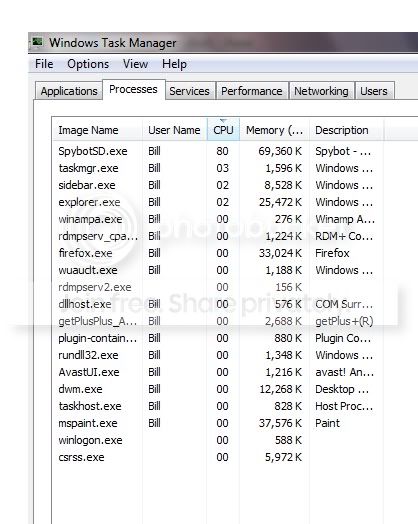Click the 12,268 K memory value
Image resolution: width=418 pixels, height=524 pixels.
281,389
